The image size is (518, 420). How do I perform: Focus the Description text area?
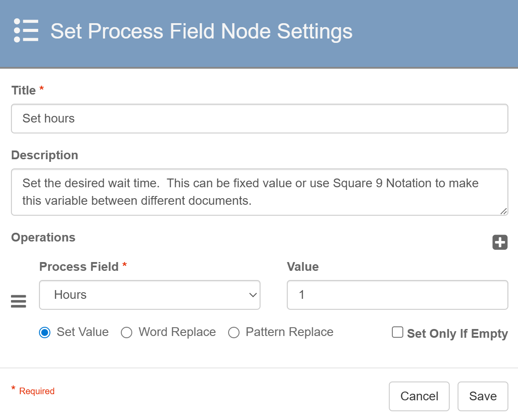(259, 192)
